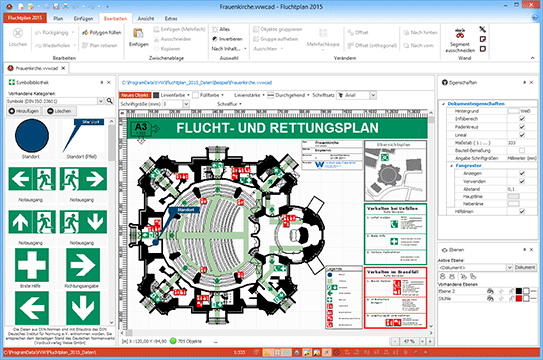
Task: Click the top small wall tool icon next to Segment ausschneiden
Action: [482, 29]
